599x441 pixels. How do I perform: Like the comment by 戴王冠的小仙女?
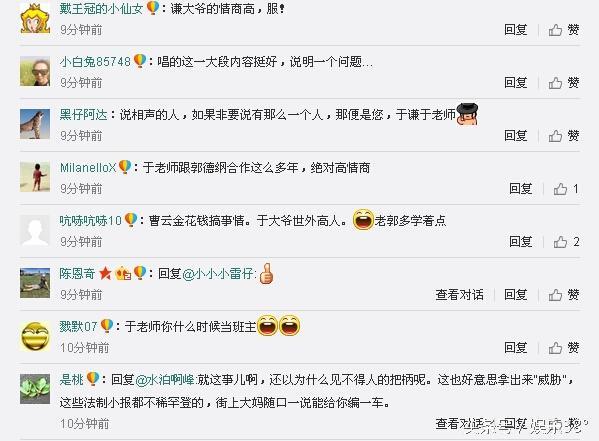coord(563,30)
